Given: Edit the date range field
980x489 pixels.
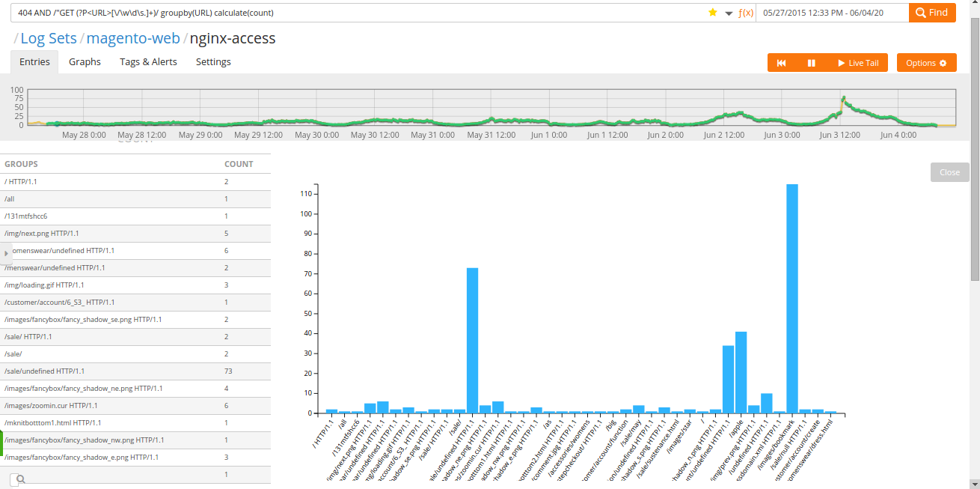Looking at the screenshot, I should [832, 13].
